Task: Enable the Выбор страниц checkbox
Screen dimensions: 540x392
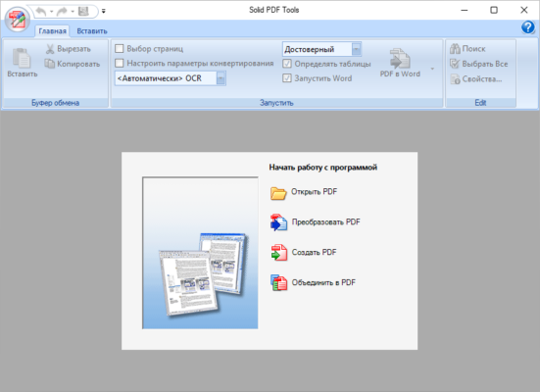Action: 120,49
